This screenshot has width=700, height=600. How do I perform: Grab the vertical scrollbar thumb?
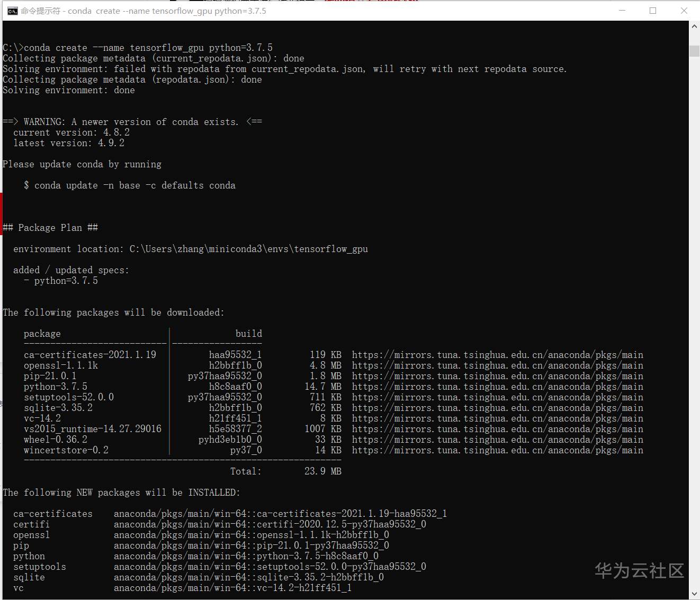pyautogui.click(x=694, y=51)
